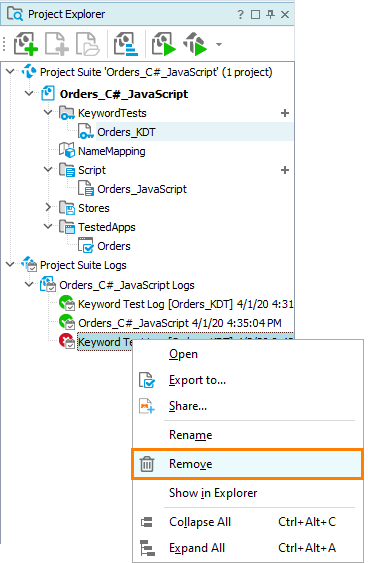
Task: Collapse the Project Suite 'Orders_C#_JavaScript' node
Action: (10, 72)
